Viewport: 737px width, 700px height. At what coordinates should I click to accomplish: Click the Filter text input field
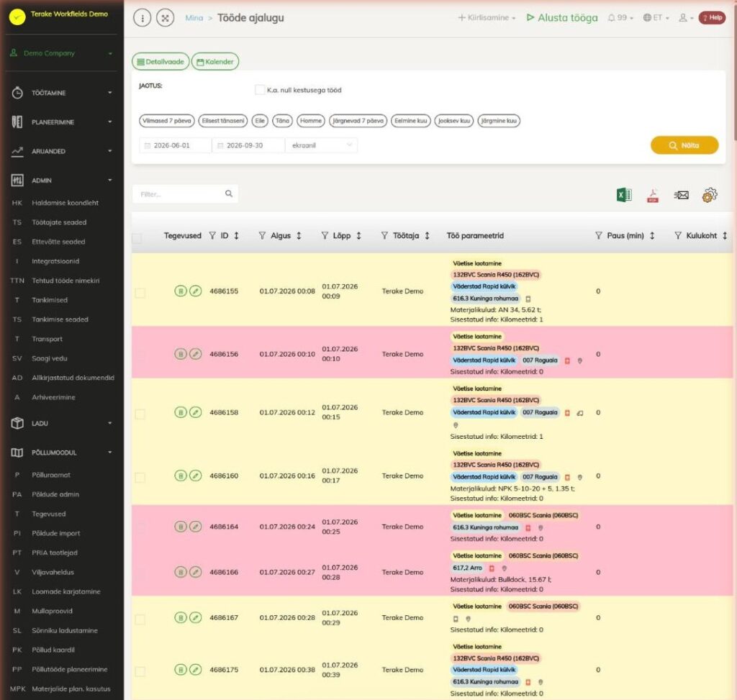[185, 194]
